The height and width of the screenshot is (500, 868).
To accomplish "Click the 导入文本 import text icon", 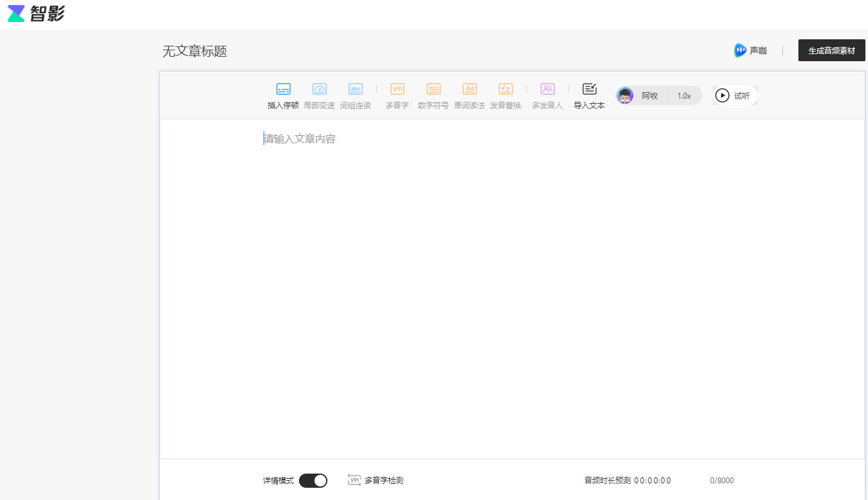I will click(x=589, y=89).
